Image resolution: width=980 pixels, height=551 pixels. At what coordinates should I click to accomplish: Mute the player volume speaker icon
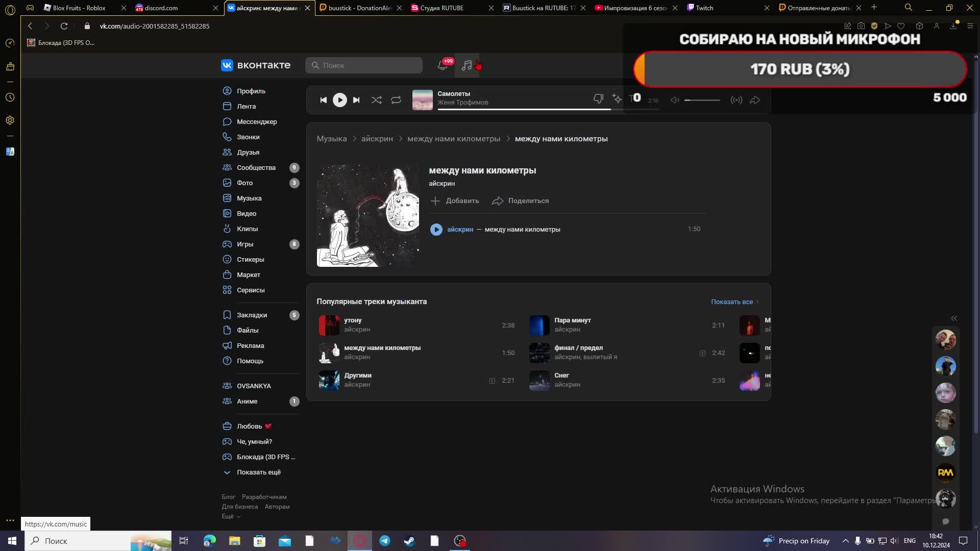point(675,100)
